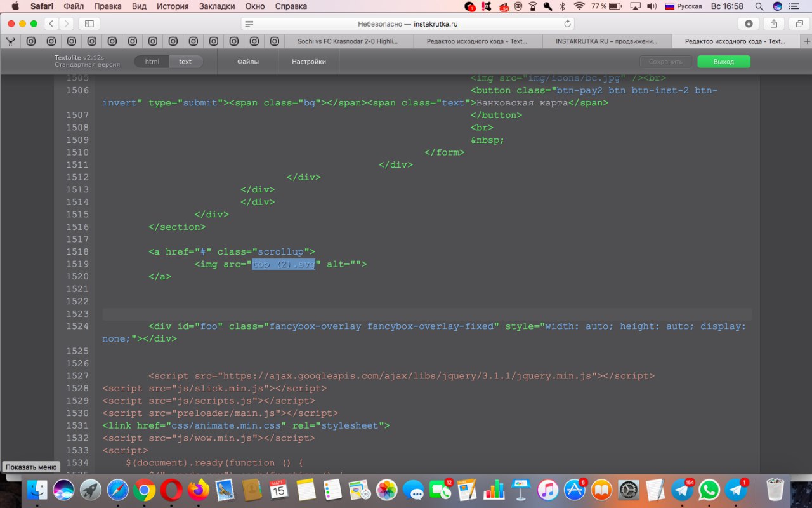The height and width of the screenshot is (508, 812).
Task: Click the closing form tag on line 1510
Action: [x=445, y=152]
